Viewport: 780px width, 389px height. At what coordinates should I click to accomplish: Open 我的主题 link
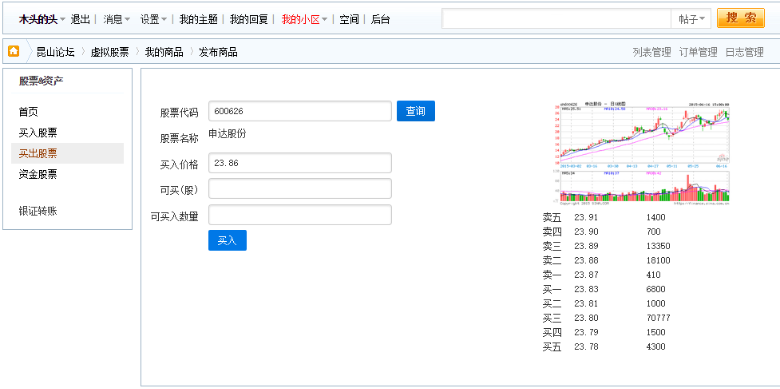coord(198,20)
